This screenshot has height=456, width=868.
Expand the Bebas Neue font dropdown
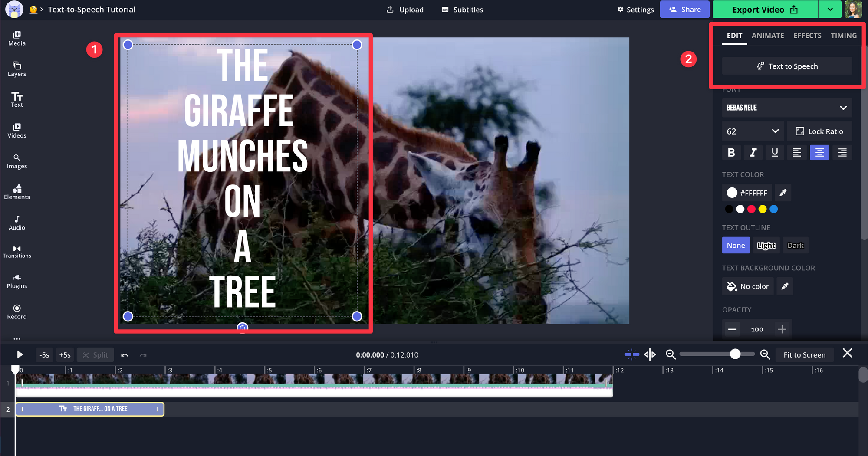pyautogui.click(x=786, y=108)
